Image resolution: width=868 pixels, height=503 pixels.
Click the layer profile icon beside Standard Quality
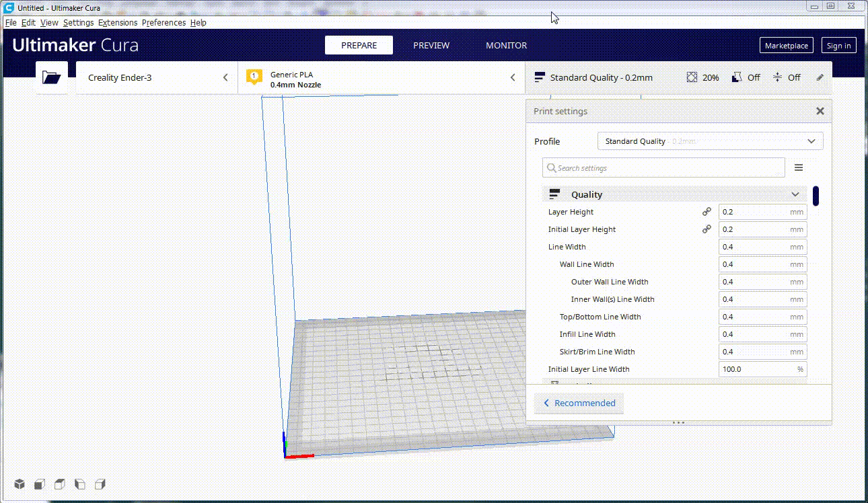tap(539, 77)
